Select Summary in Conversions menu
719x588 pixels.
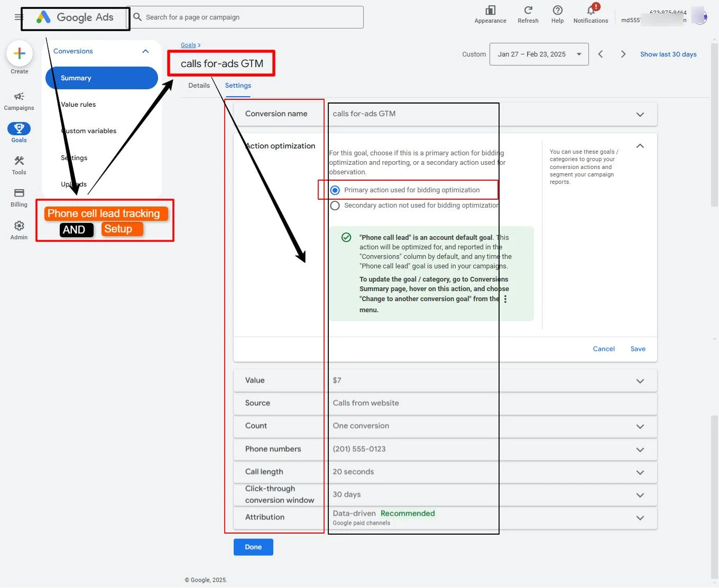tap(102, 78)
